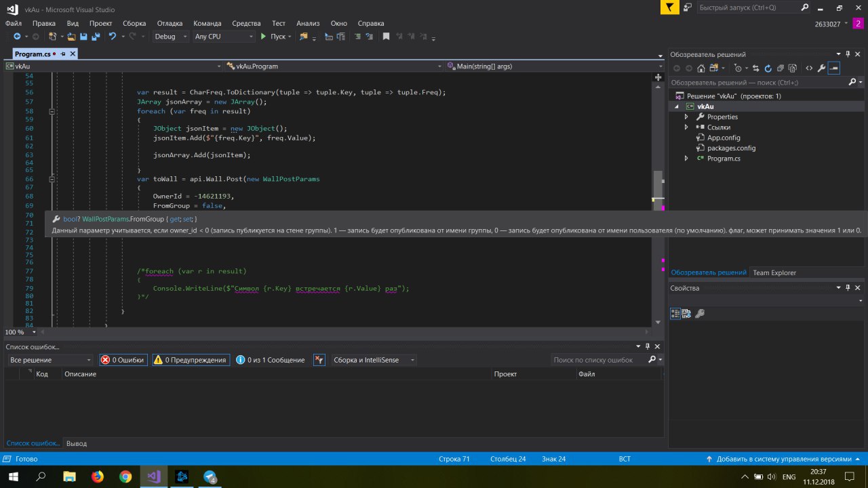The width and height of the screenshot is (868, 488).
Task: Open the Сборка menu
Action: tap(134, 23)
